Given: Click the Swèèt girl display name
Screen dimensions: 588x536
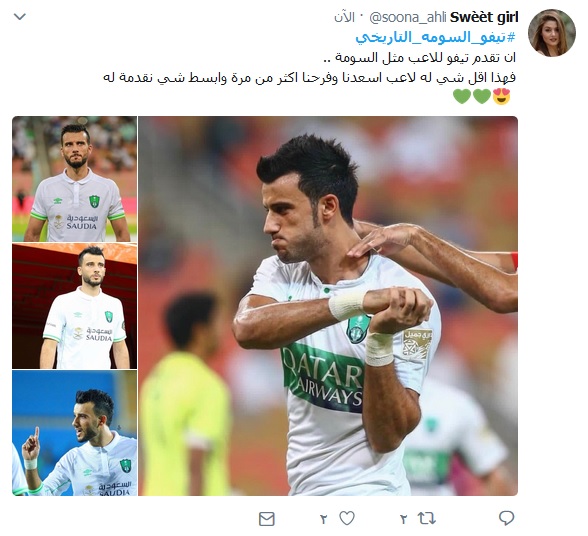Looking at the screenshot, I should point(484,17).
